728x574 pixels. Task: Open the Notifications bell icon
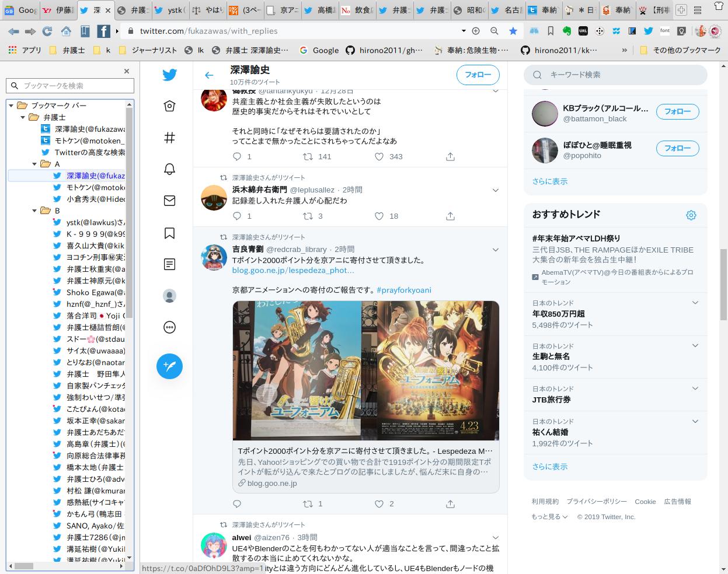pos(169,169)
